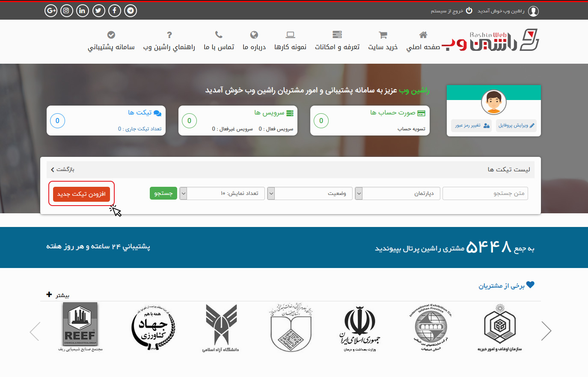
Task: Open the تعداد نمایش: ۱۰ dropdown
Action: point(222,193)
